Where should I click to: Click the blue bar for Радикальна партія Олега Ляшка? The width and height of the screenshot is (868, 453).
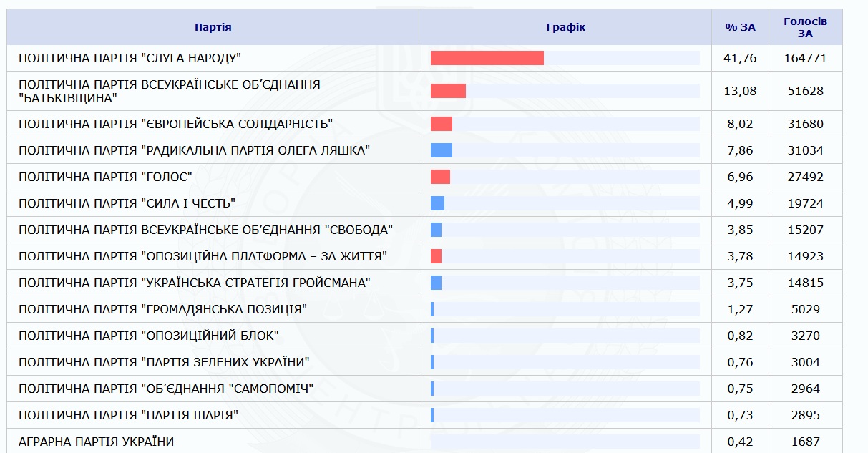click(x=441, y=150)
